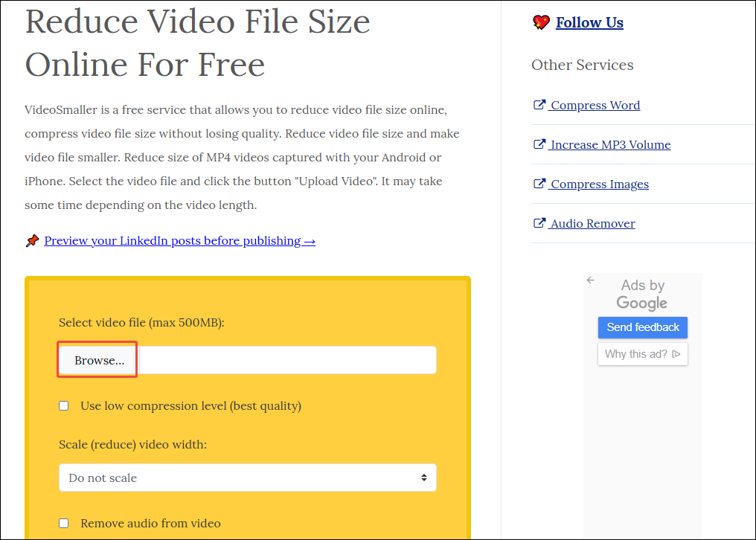Click external-link icon beside Compress Images

coord(539,184)
